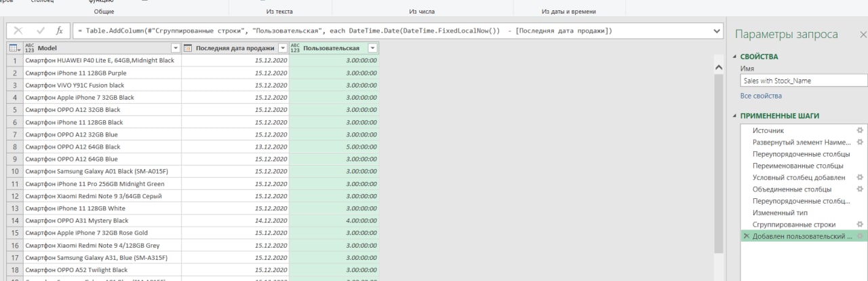Select the Сгруппированные строки step
This screenshot has height=281, width=868.
(794, 224)
